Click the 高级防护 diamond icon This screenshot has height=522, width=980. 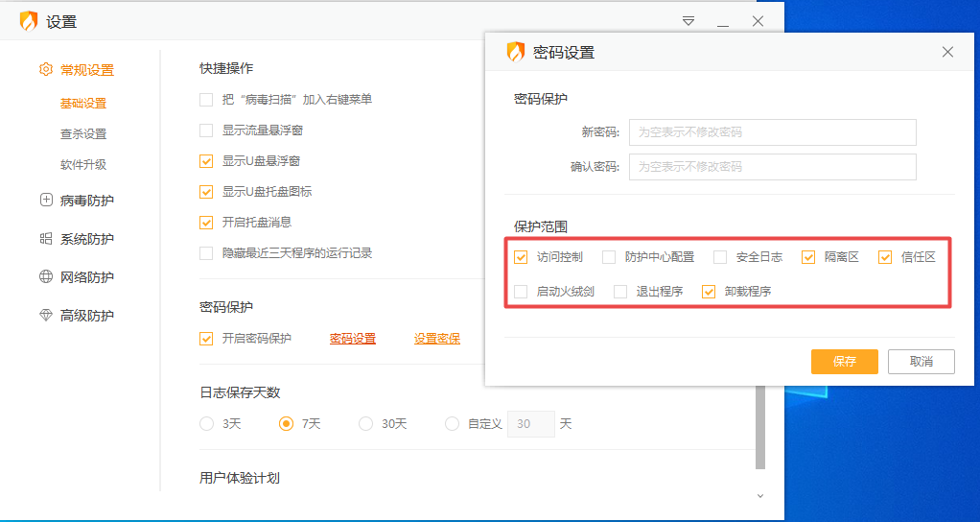pos(45,316)
